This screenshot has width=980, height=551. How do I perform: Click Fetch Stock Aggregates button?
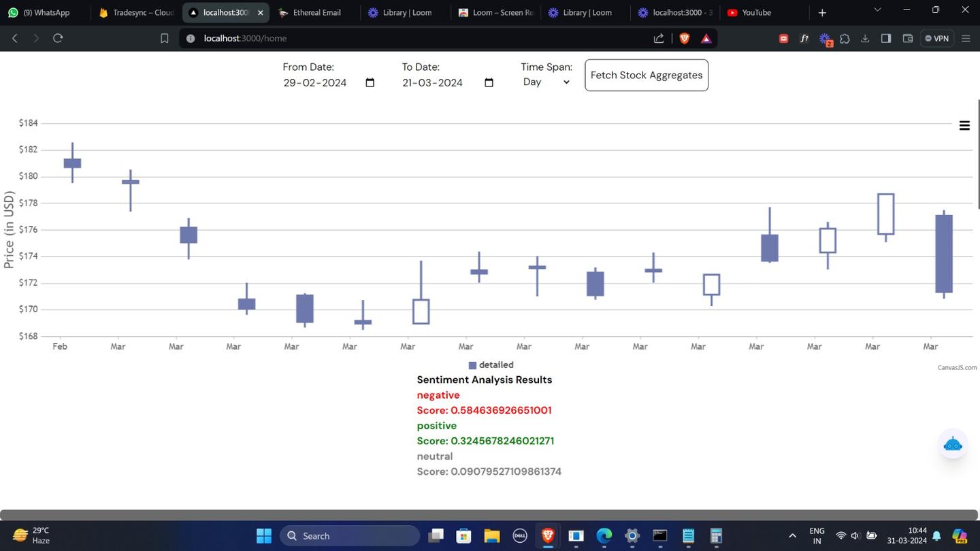(x=647, y=76)
